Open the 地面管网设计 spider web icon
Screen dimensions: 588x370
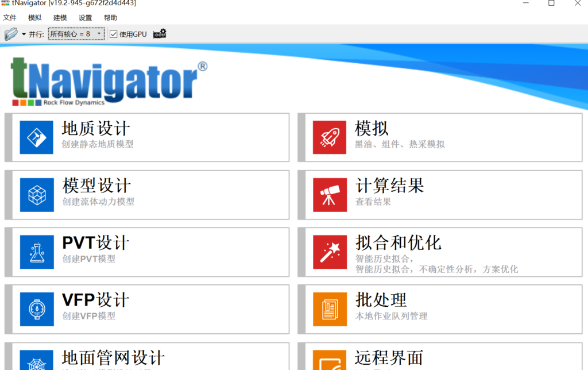point(37,360)
